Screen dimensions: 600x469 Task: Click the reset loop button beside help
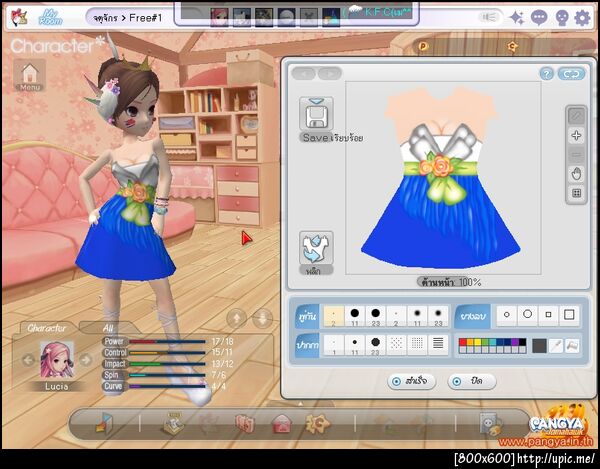(571, 73)
